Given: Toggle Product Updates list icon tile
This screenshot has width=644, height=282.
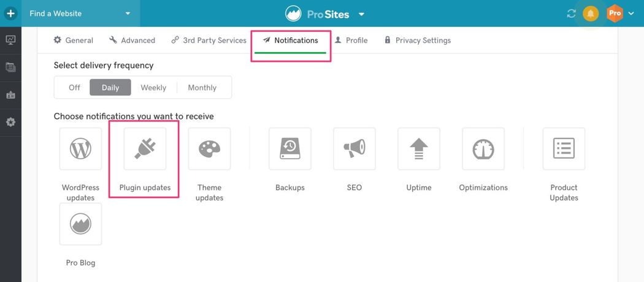Looking at the screenshot, I should pos(564,148).
